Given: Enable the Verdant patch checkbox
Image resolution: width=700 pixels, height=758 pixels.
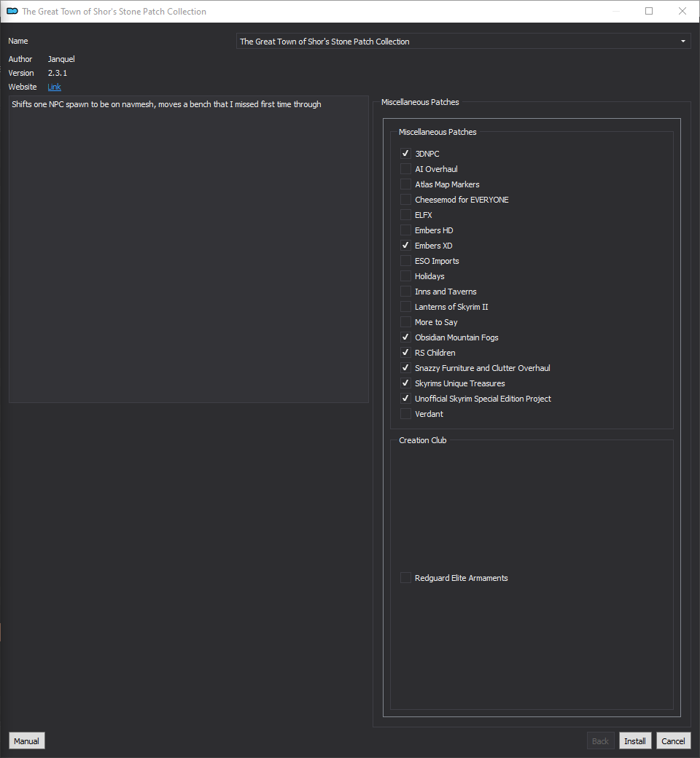Looking at the screenshot, I should 405,414.
